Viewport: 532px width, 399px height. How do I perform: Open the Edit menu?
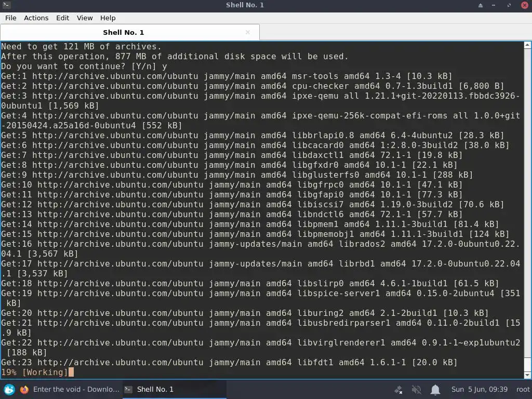pyautogui.click(x=62, y=18)
